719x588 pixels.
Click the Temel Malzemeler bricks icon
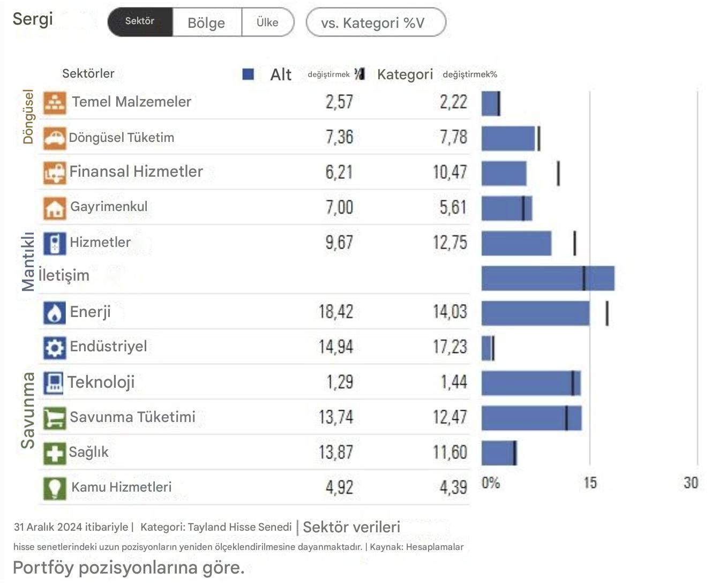click(55, 102)
